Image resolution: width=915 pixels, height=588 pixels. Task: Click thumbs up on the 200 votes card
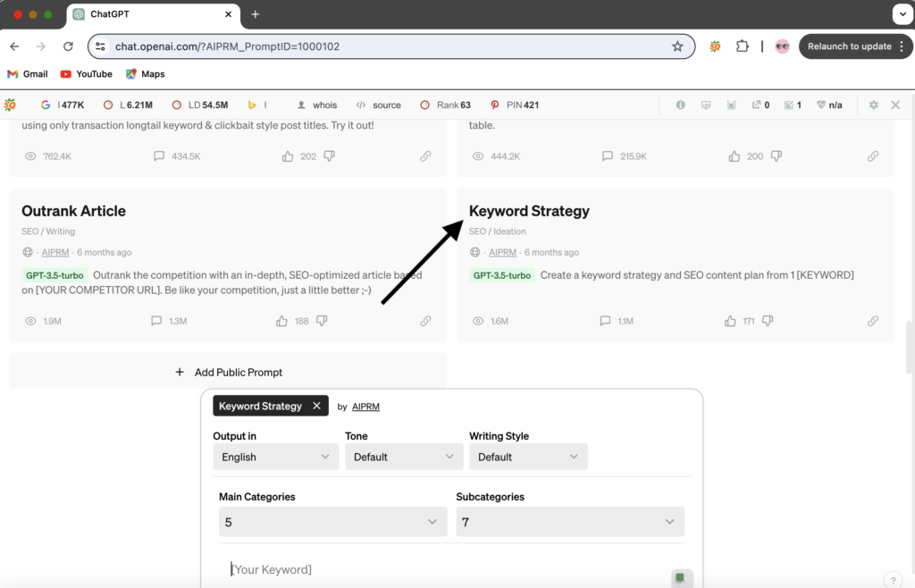click(735, 156)
